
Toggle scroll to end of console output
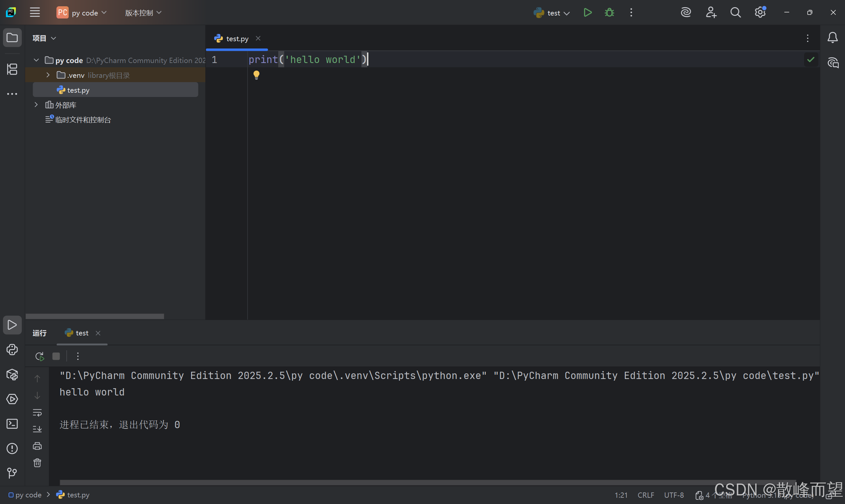(37, 429)
